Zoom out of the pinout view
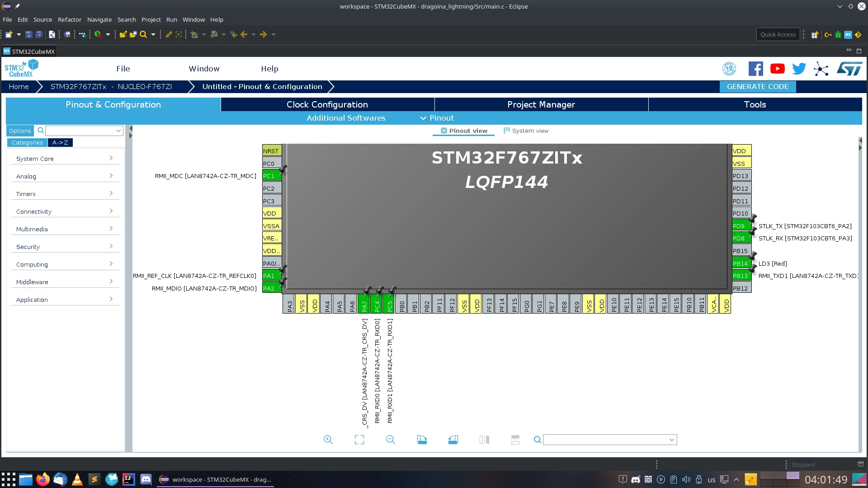 391,440
